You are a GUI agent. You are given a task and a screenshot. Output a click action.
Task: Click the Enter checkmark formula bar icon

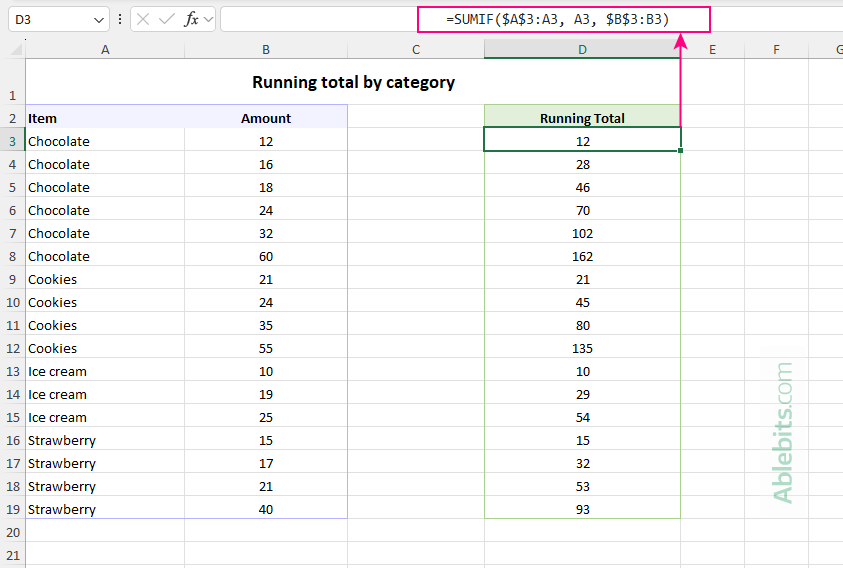(167, 20)
